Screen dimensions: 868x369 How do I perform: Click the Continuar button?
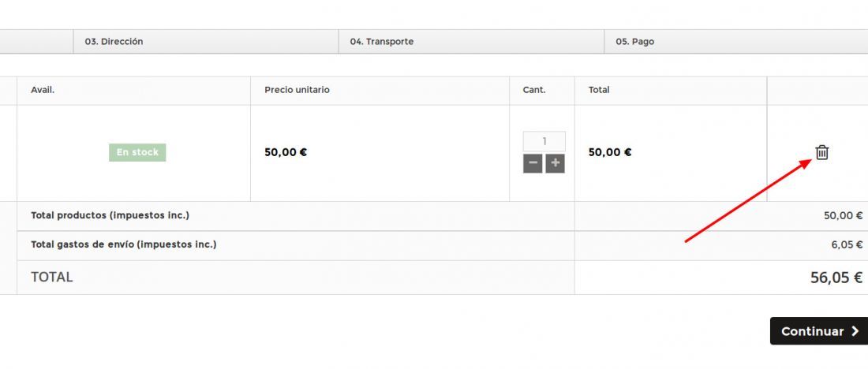pos(819,331)
